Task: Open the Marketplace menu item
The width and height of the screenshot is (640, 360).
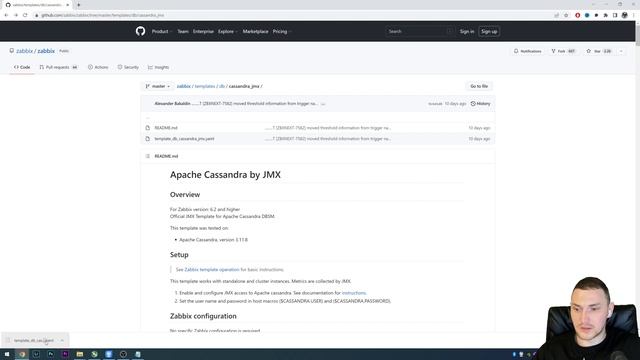Action: (x=256, y=31)
